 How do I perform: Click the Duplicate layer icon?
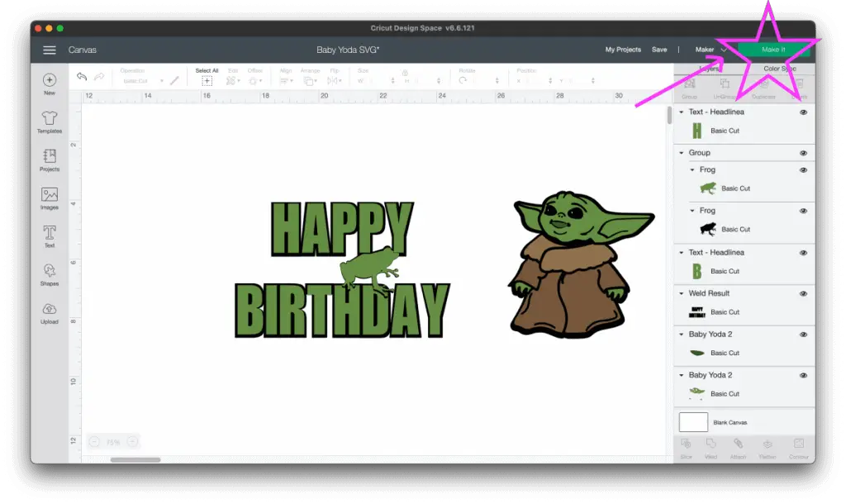[764, 83]
